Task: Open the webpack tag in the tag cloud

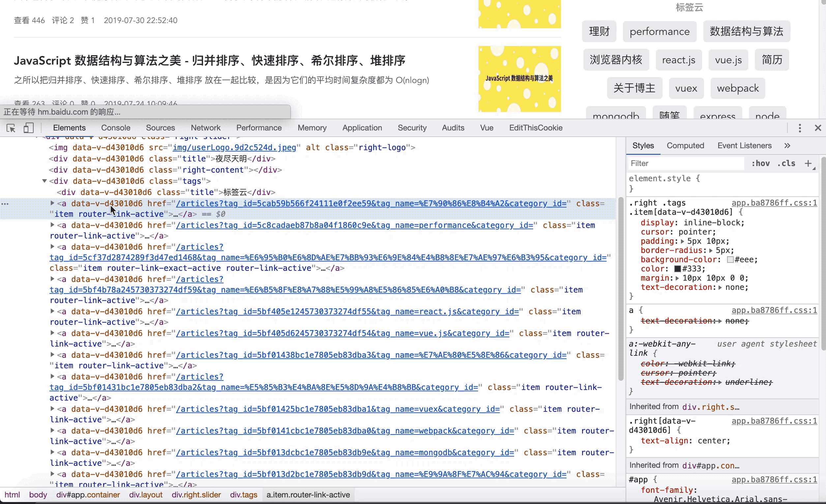Action: (738, 88)
